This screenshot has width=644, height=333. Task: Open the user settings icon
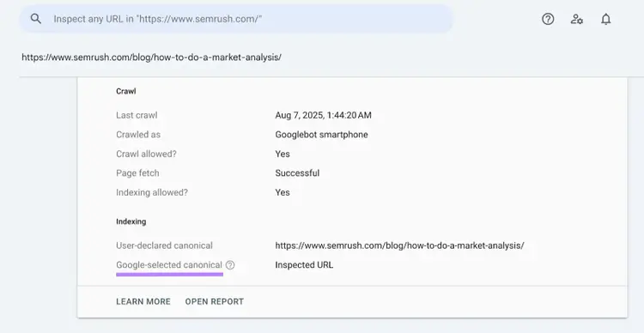click(577, 19)
